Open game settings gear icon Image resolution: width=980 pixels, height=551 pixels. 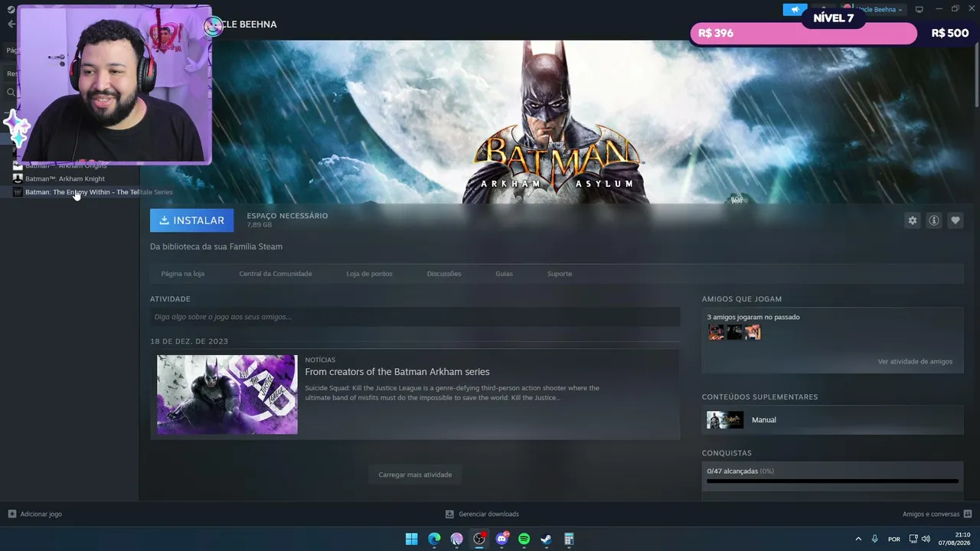(x=912, y=220)
